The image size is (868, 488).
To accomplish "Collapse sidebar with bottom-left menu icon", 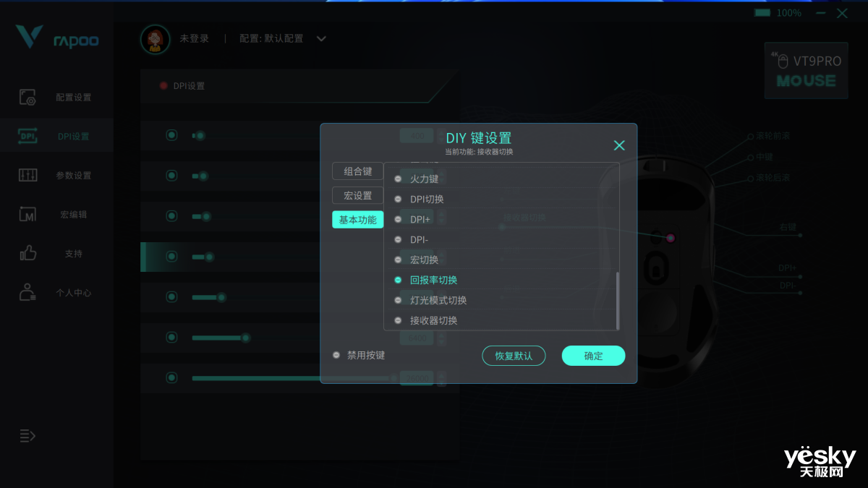I will pyautogui.click(x=27, y=436).
